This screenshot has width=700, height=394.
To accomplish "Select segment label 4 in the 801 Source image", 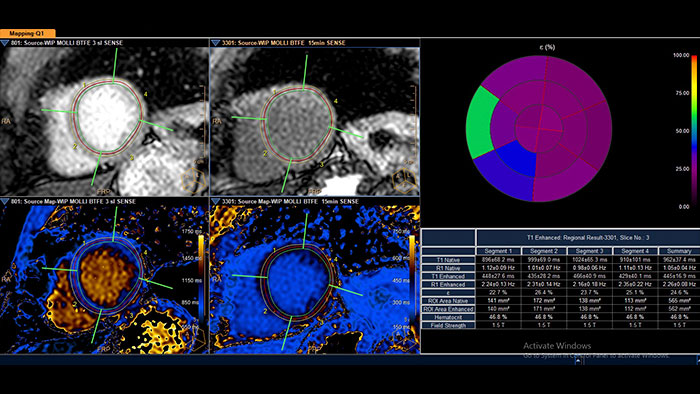I will (146, 94).
